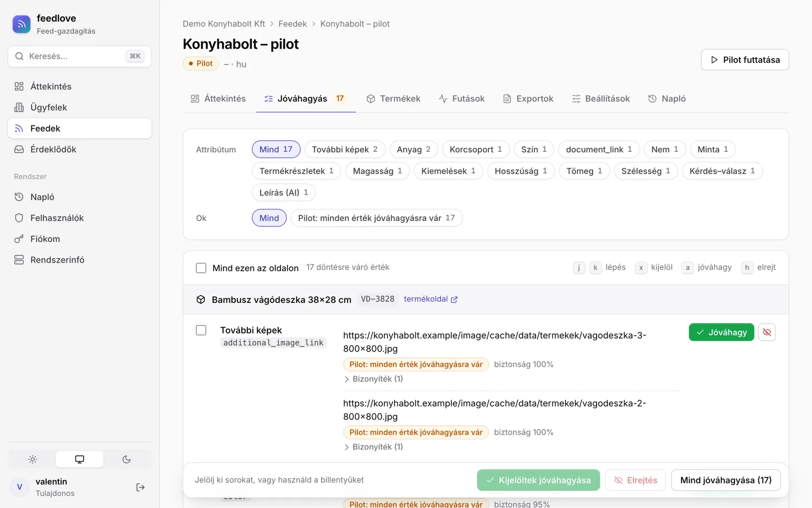Open the termékoldal external link
The height and width of the screenshot is (508, 812).
430,299
